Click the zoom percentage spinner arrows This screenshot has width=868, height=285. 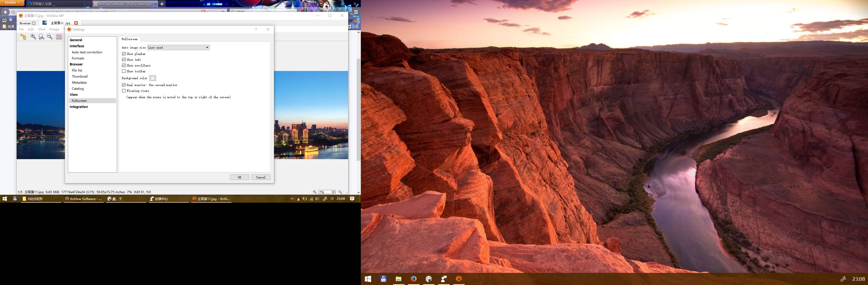coord(333,192)
